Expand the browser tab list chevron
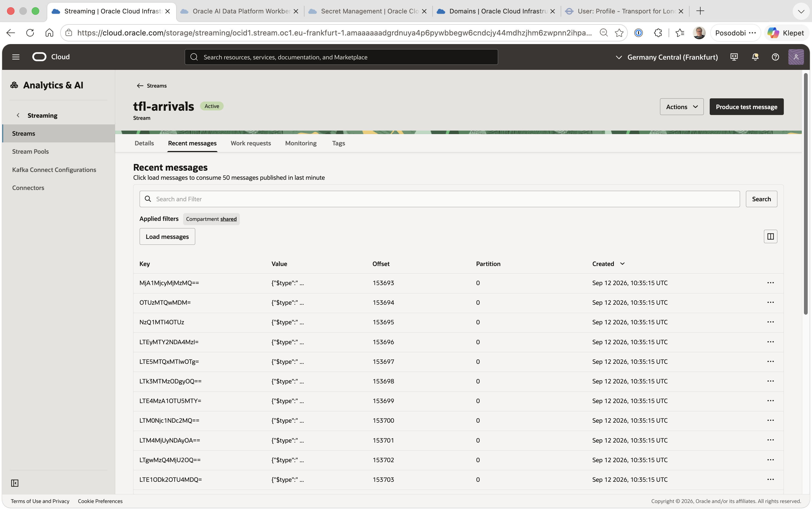 click(801, 11)
